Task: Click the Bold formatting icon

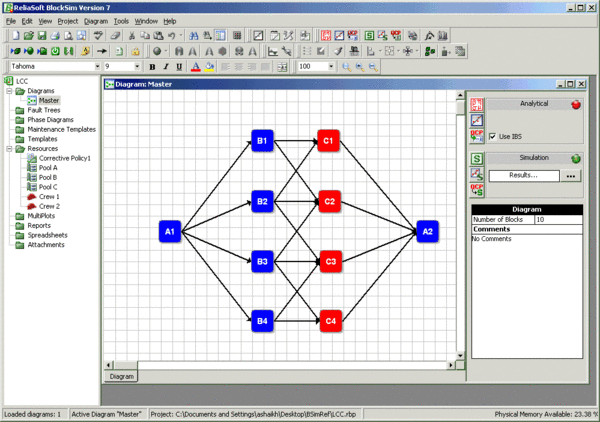Action: [x=153, y=67]
